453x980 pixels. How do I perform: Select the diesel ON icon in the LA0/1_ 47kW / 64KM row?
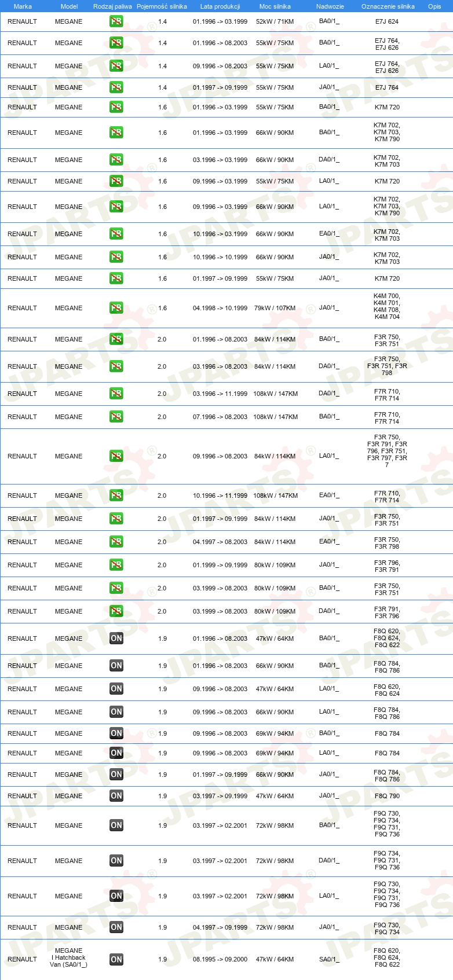coord(116,689)
